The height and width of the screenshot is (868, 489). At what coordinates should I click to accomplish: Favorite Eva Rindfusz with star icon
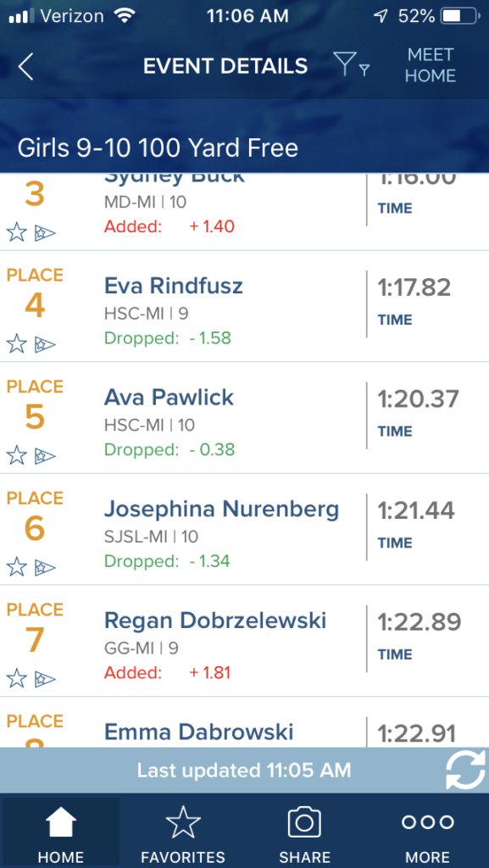(x=17, y=345)
